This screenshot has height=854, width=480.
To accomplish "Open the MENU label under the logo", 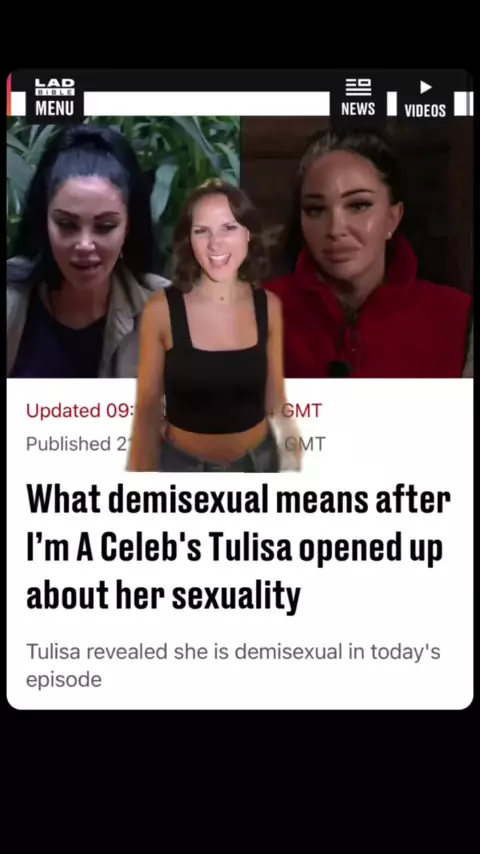I will (54, 108).
